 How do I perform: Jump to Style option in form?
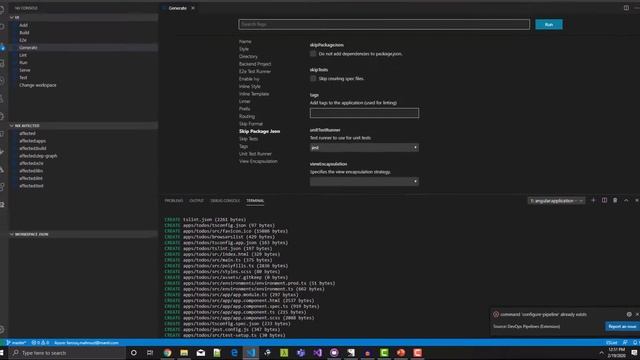244,49
